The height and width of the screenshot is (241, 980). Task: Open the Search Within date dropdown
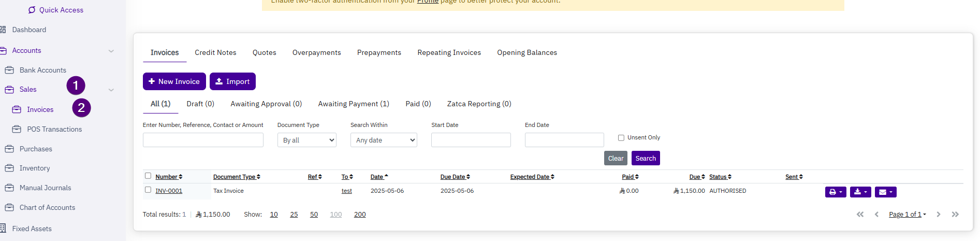[x=384, y=140]
